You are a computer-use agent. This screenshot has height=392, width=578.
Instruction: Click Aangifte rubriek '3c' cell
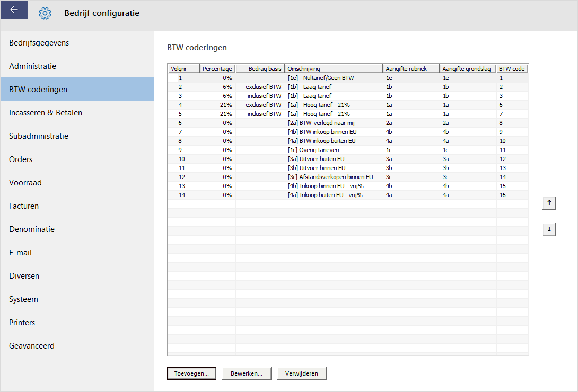[x=411, y=177]
